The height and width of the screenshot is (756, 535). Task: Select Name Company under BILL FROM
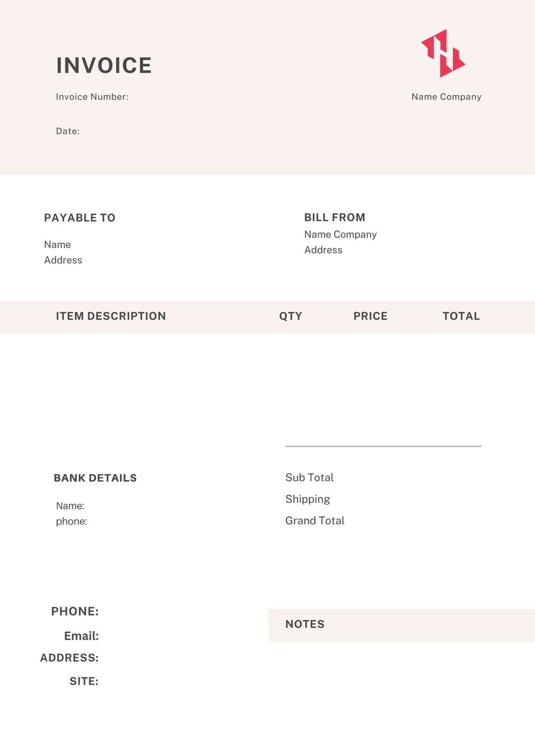coord(340,235)
